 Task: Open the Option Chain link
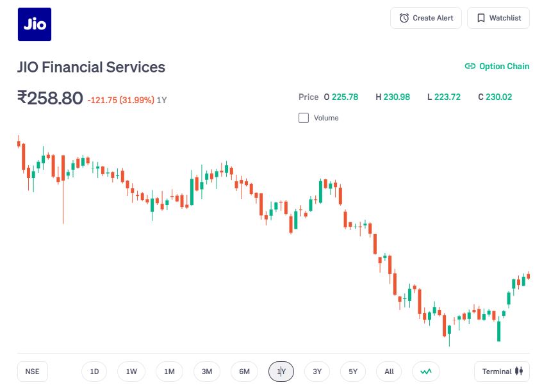[x=504, y=66]
